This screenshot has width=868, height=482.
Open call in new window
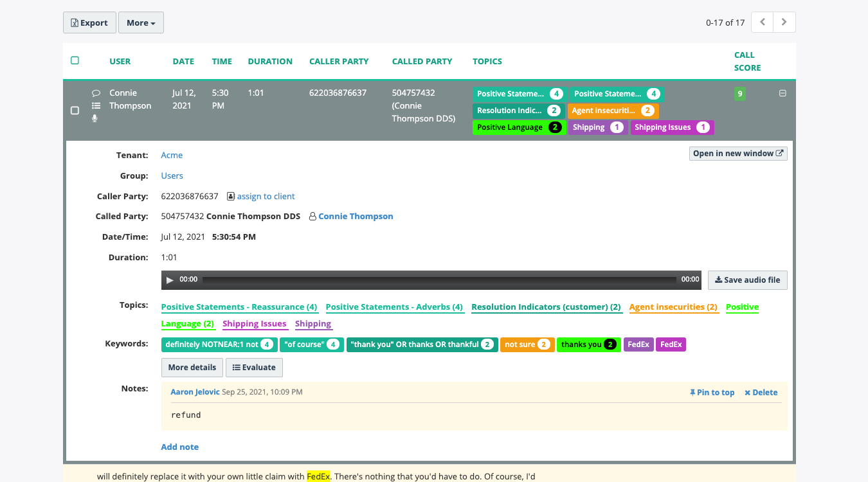click(x=738, y=154)
